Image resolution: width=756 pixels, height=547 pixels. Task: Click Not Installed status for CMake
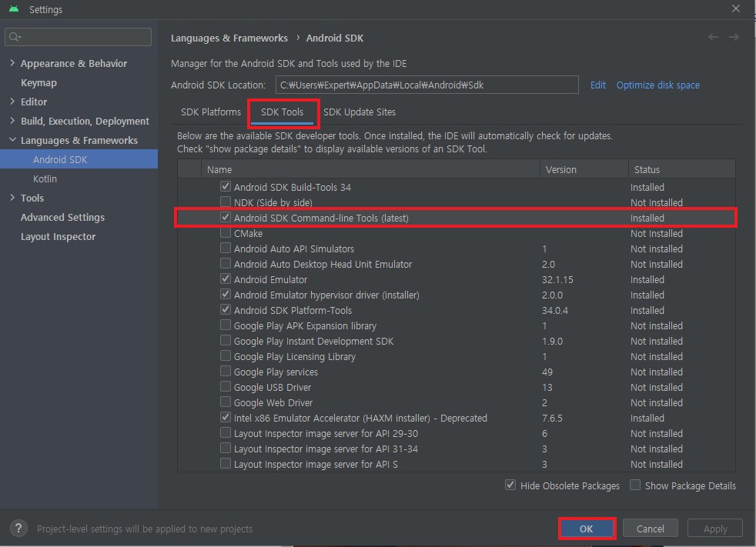[656, 233]
